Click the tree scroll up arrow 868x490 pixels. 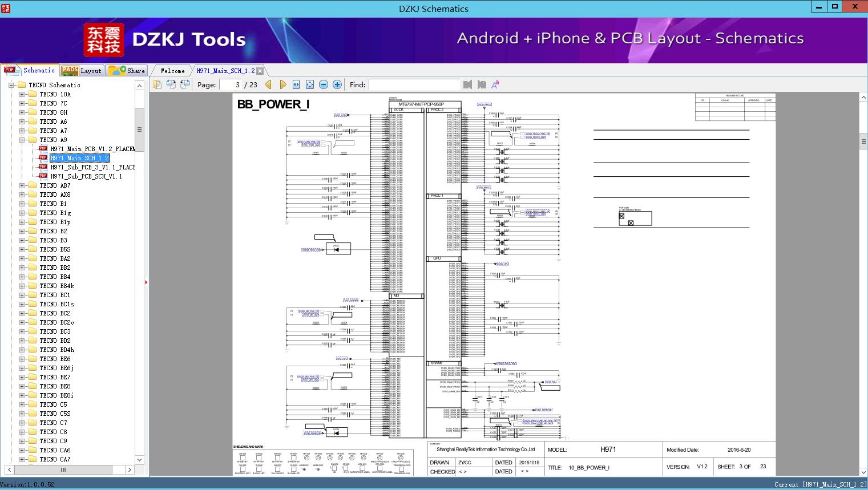click(139, 86)
